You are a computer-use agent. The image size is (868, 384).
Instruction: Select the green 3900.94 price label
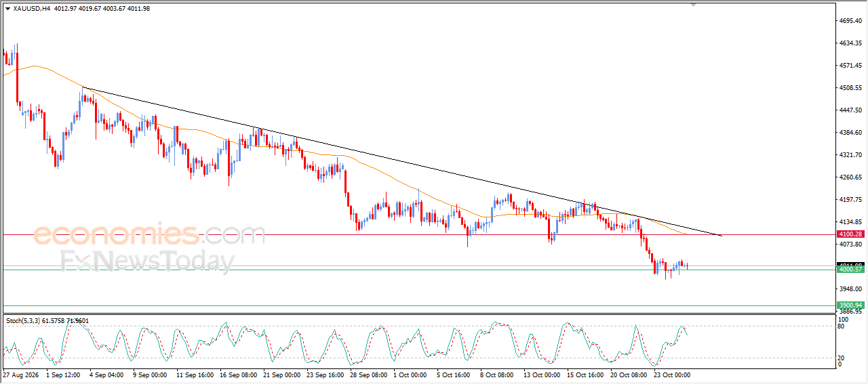(x=850, y=305)
